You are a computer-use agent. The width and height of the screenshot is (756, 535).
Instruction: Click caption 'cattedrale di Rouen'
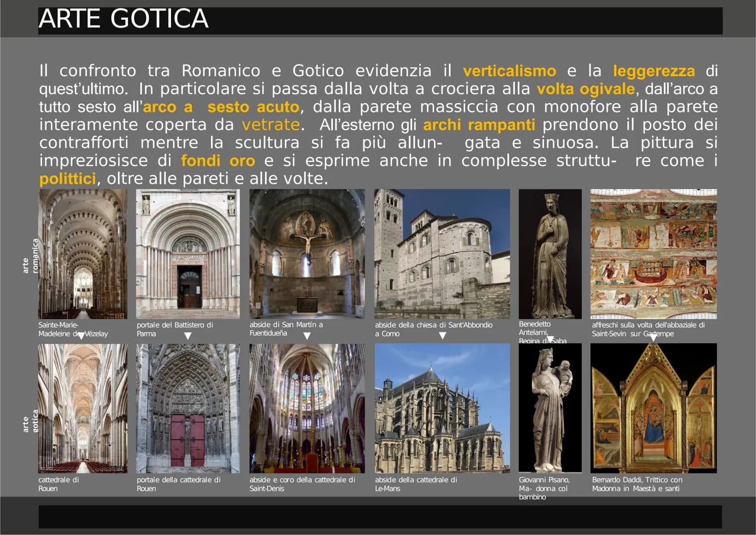pos(58,484)
